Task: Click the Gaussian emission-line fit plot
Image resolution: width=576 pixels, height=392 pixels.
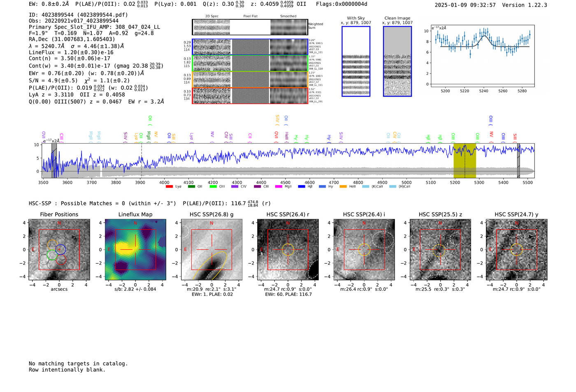Action: click(482, 56)
